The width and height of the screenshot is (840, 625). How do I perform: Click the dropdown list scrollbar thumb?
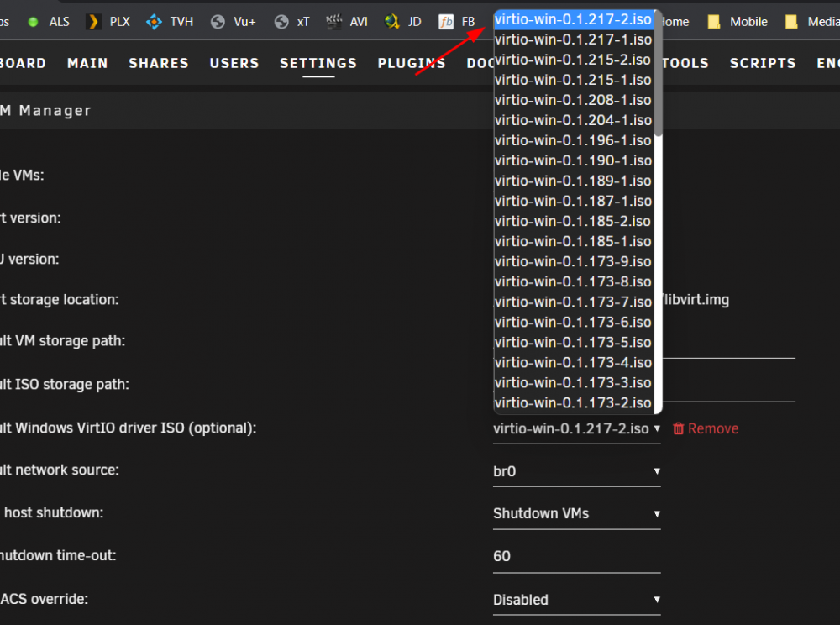[659, 73]
